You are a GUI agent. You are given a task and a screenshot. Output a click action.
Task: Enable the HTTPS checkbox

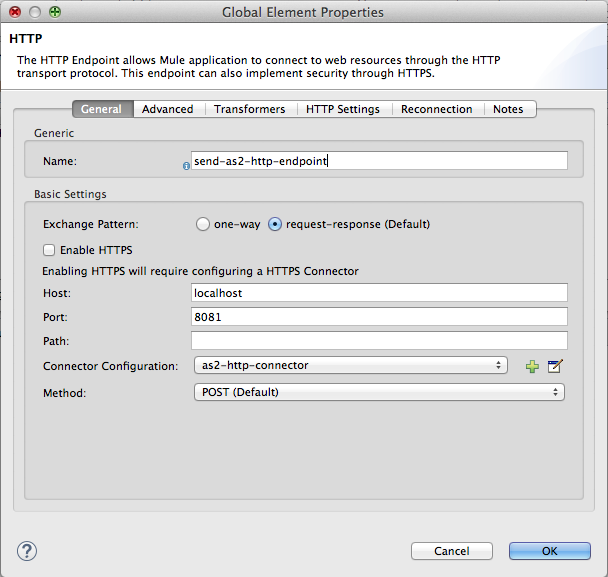[x=49, y=250]
